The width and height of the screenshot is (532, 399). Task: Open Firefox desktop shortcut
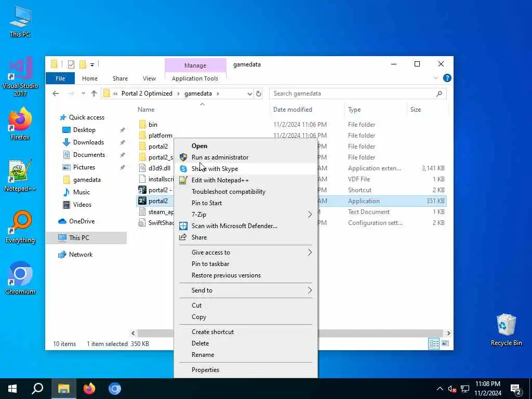(x=20, y=124)
